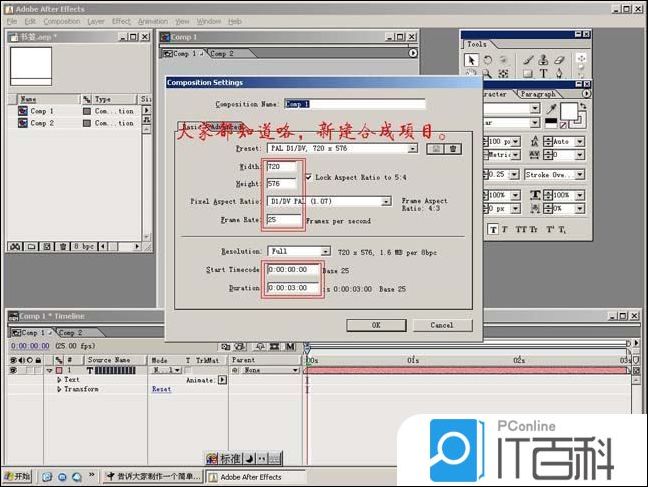Select the Brush tool
The image size is (648, 487).
click(x=528, y=60)
